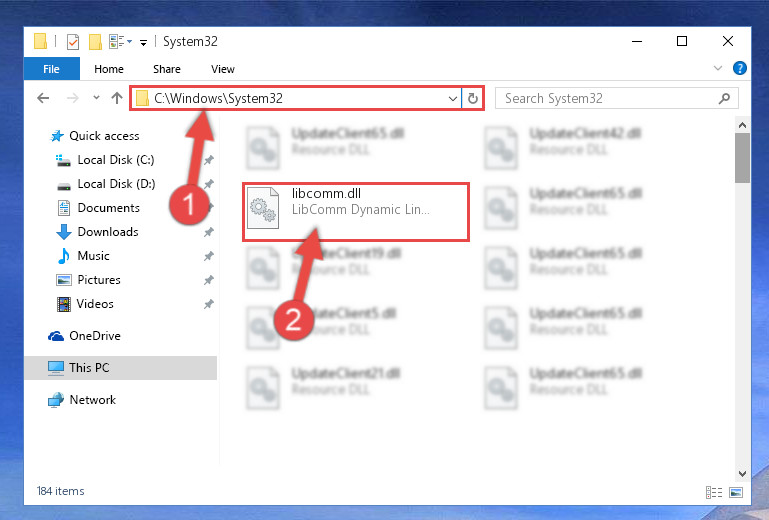
Task: Expand the address bar history dropdown
Action: pos(453,99)
